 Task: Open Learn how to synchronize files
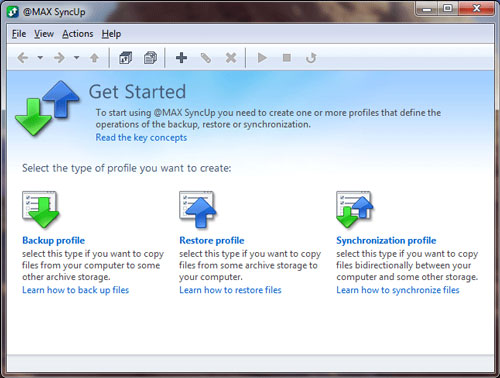point(398,290)
